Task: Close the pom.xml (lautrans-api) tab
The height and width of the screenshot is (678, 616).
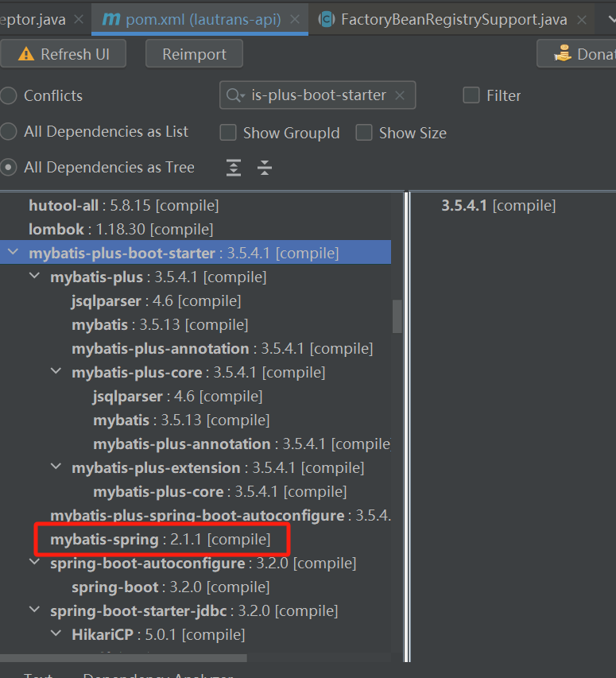Action: tap(294, 19)
